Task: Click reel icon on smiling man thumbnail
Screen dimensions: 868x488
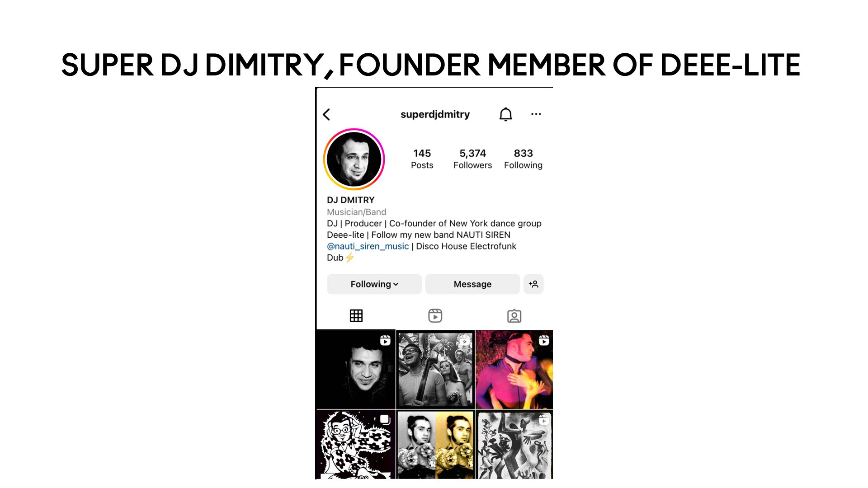Action: coord(385,340)
